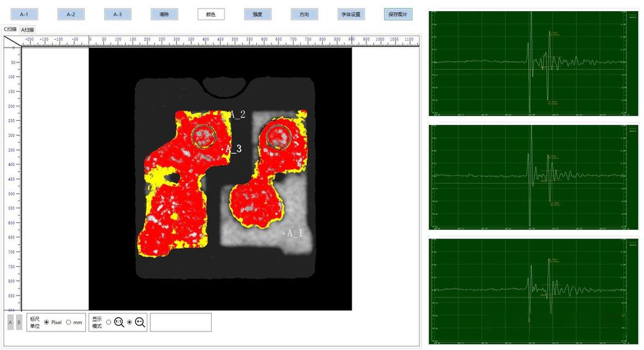644x350 pixels.
Task: Click the 1:1 magnifier display mode icon
Action: pos(118,322)
